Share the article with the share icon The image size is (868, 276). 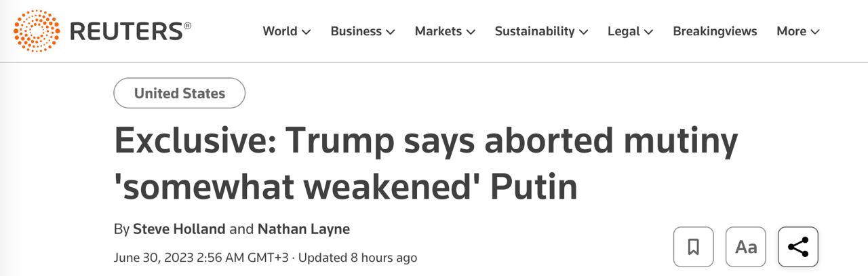pos(798,247)
